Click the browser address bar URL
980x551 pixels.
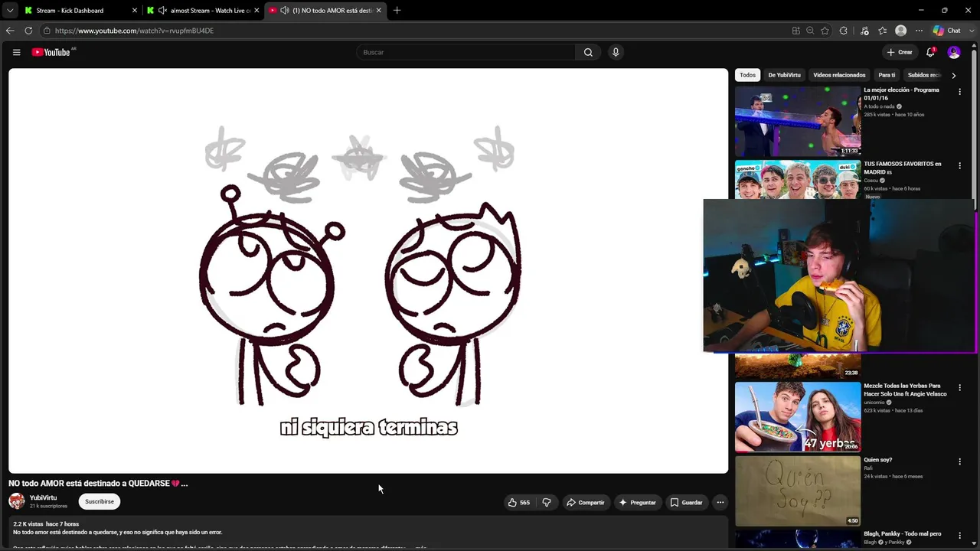pos(134,31)
